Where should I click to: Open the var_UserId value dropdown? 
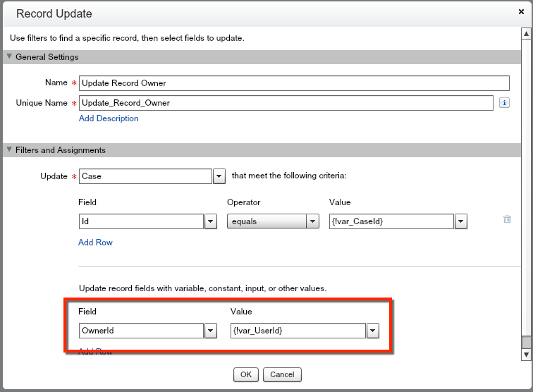[x=373, y=331]
